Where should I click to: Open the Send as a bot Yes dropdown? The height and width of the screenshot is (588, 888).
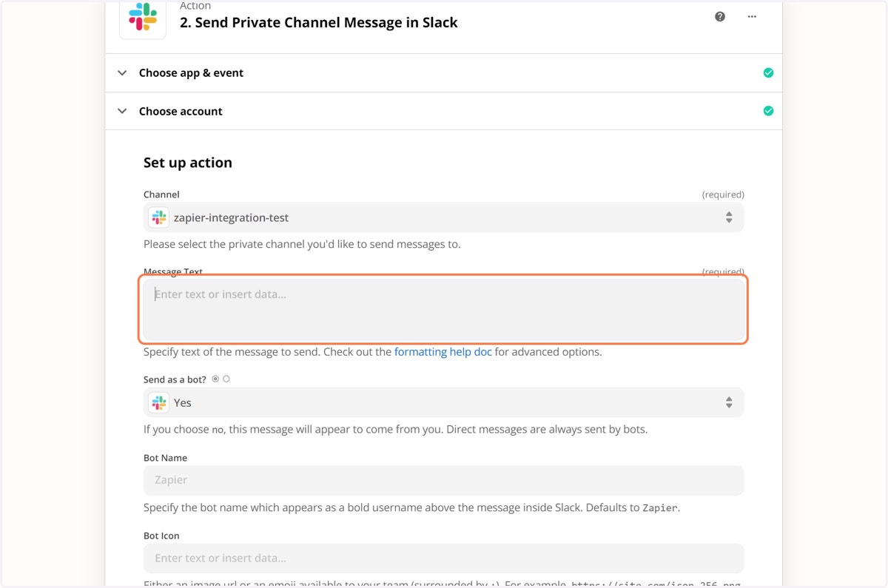coord(444,402)
